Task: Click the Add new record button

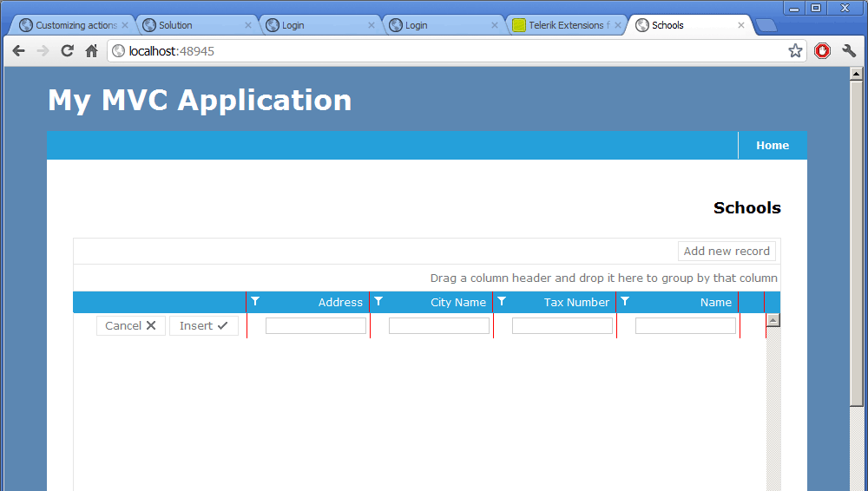Action: [x=727, y=251]
